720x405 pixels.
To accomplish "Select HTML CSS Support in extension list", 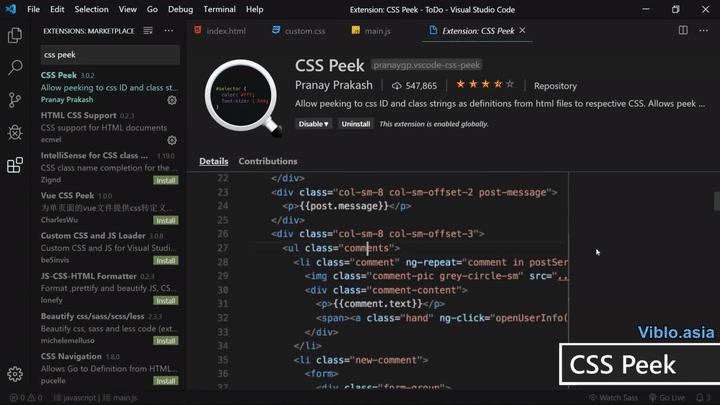I will point(109,127).
